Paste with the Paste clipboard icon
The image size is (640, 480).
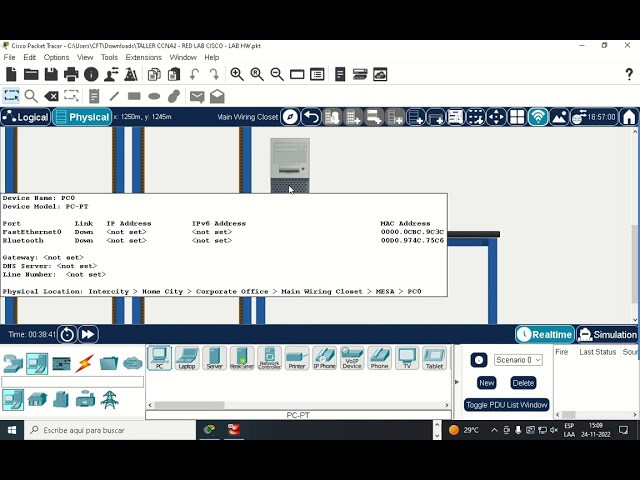[174, 74]
